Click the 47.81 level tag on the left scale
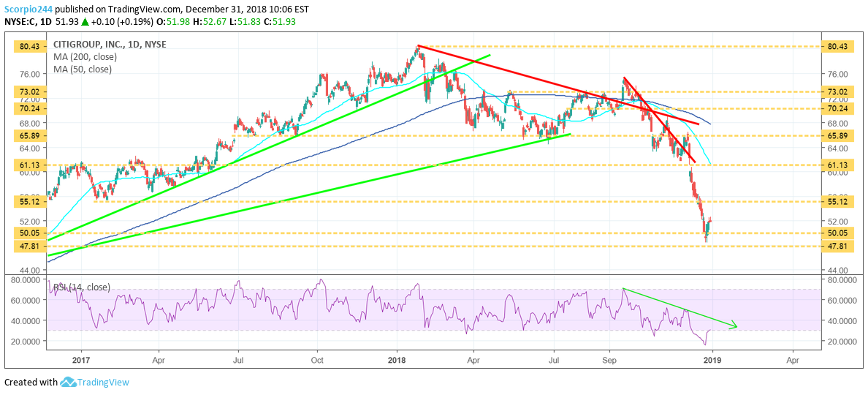 click(31, 246)
